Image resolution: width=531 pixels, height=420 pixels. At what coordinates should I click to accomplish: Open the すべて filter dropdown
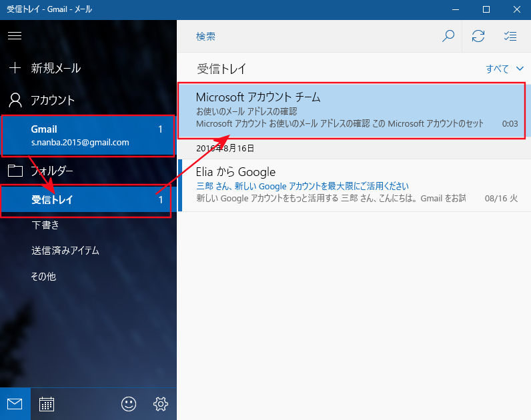pos(504,69)
